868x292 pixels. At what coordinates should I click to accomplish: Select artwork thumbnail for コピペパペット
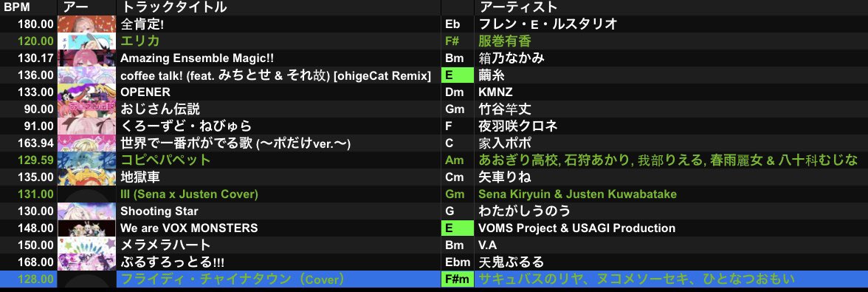point(86,160)
